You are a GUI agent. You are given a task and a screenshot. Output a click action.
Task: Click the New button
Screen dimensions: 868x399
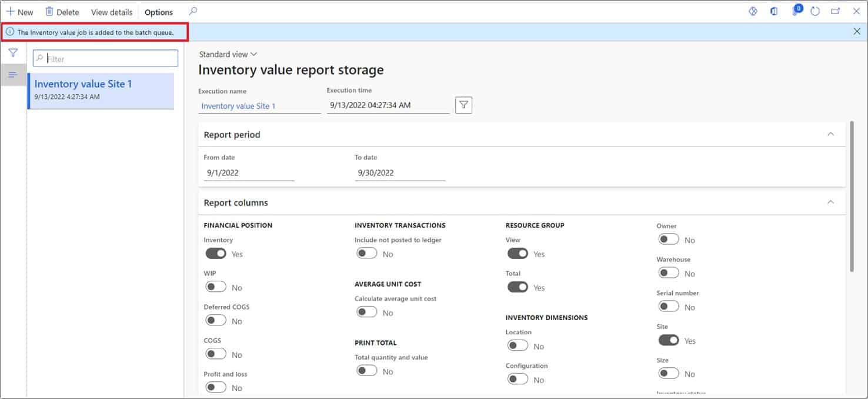click(x=20, y=12)
